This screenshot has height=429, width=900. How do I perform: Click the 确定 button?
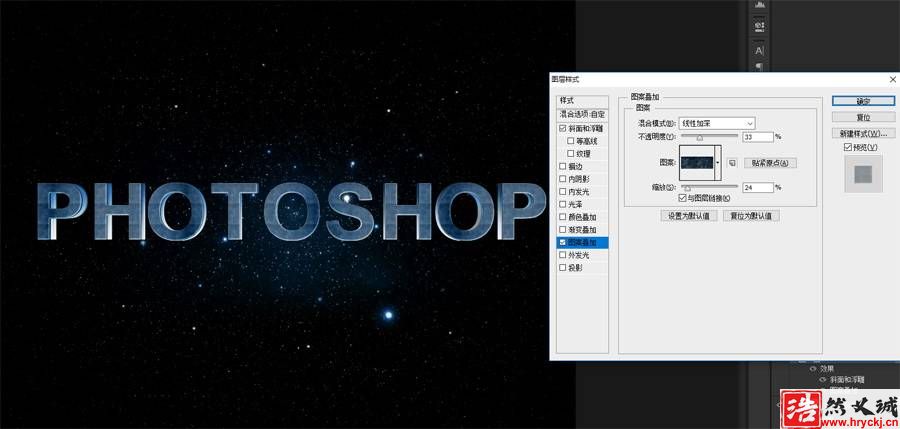point(863,101)
